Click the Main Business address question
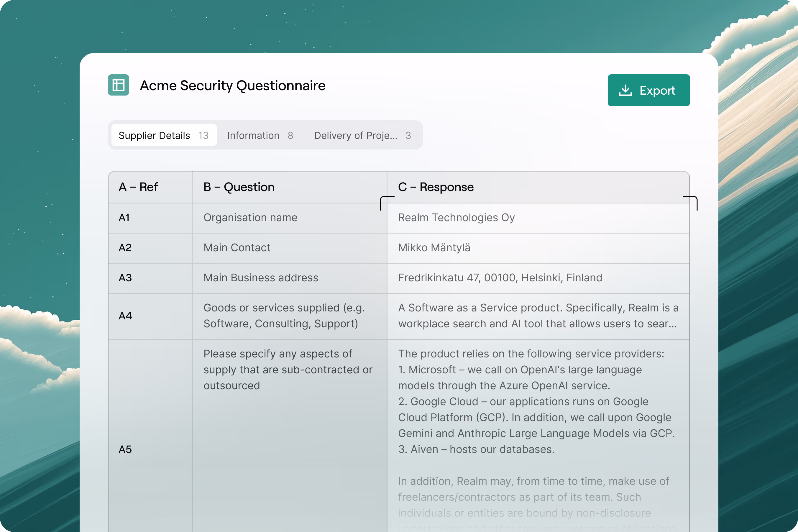 point(261,278)
